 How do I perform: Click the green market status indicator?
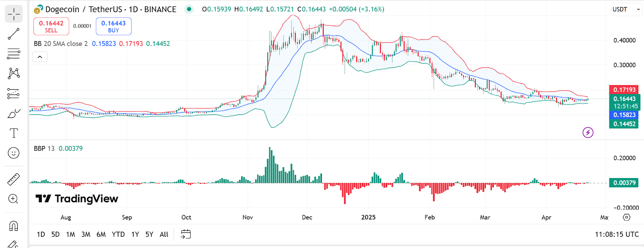click(x=189, y=9)
